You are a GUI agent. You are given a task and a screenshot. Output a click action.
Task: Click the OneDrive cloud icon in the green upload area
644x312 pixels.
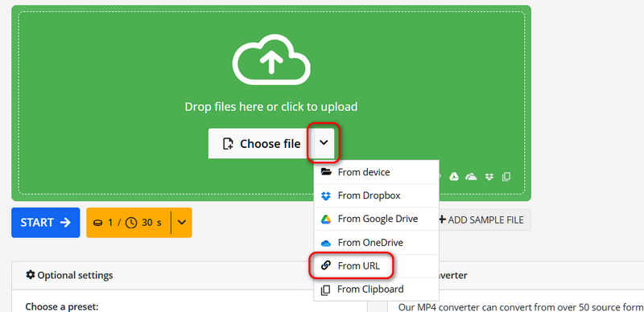tap(471, 177)
